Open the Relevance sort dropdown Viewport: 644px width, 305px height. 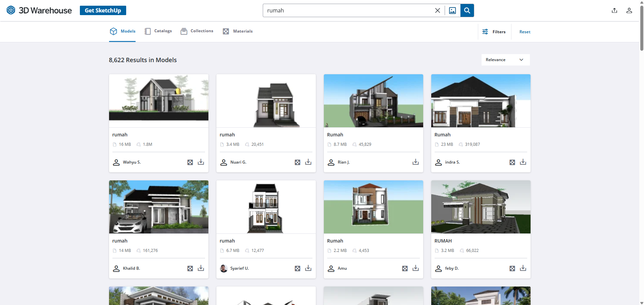(x=505, y=60)
